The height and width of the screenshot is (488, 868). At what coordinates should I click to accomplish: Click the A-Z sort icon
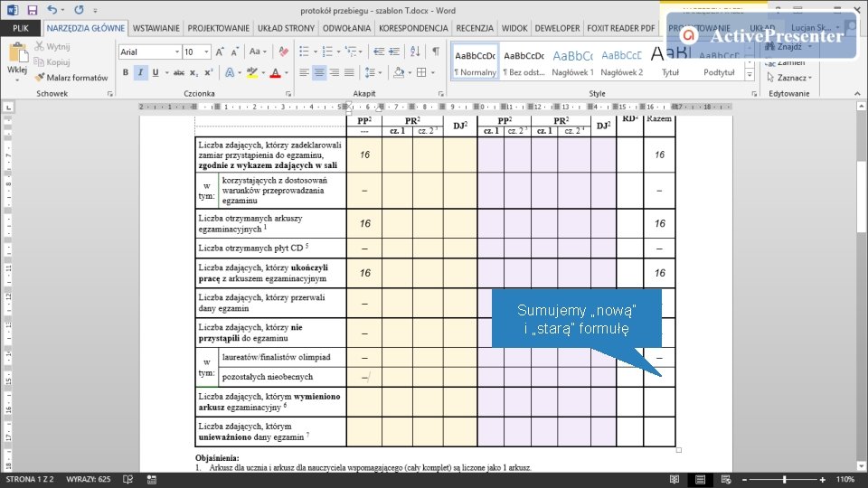point(415,52)
